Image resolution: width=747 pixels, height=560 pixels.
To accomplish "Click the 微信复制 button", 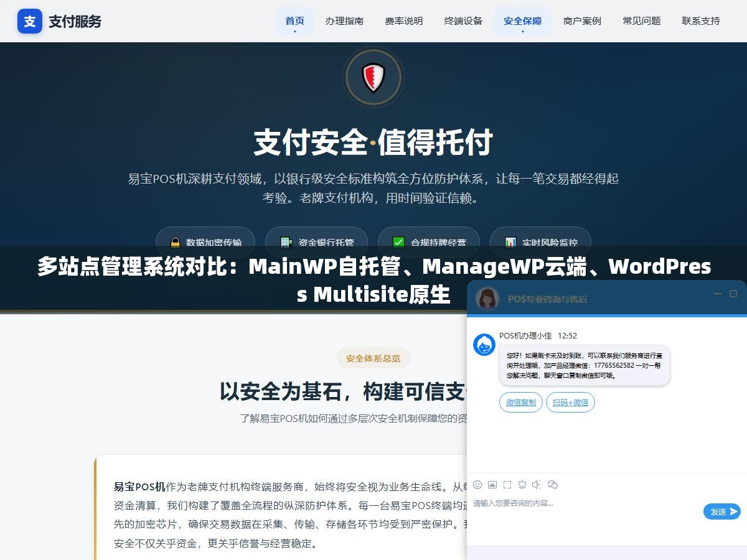I will [x=521, y=403].
